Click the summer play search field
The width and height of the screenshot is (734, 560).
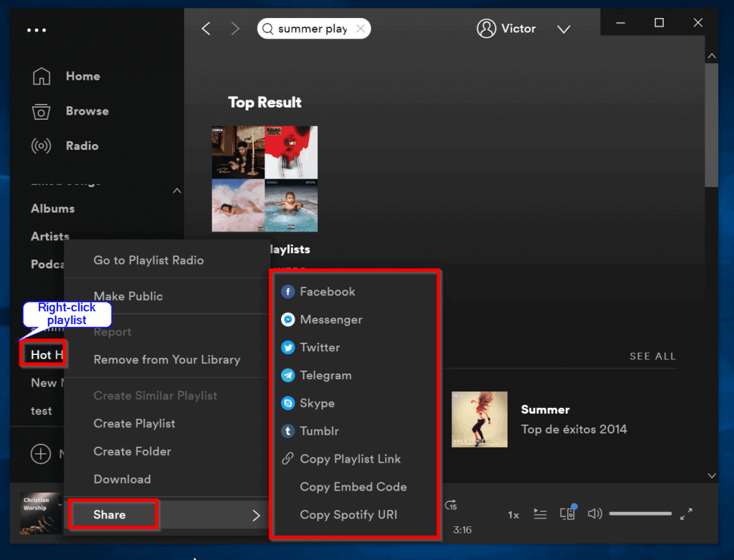click(x=314, y=29)
